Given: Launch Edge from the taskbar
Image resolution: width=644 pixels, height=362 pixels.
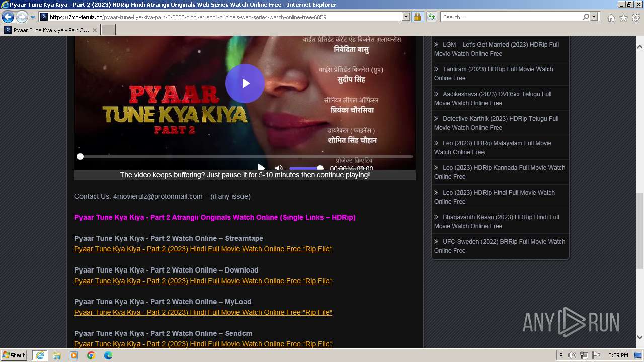Looking at the screenshot, I should tap(108, 355).
